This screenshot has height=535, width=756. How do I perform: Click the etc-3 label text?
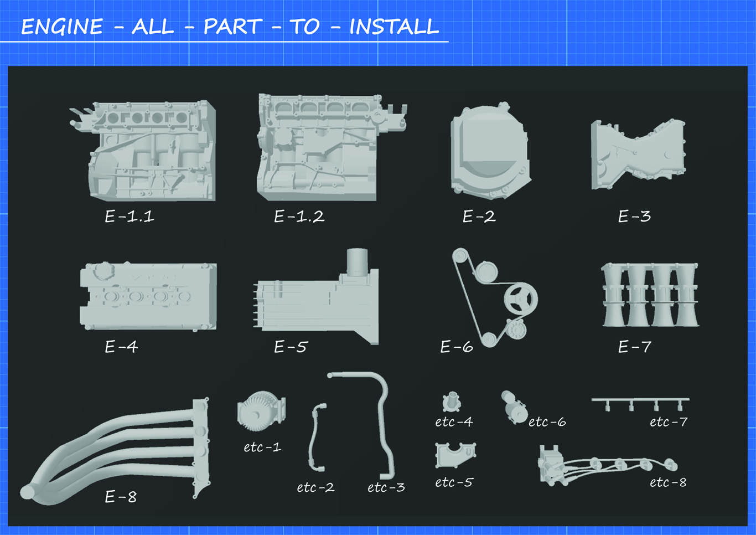pos(386,487)
